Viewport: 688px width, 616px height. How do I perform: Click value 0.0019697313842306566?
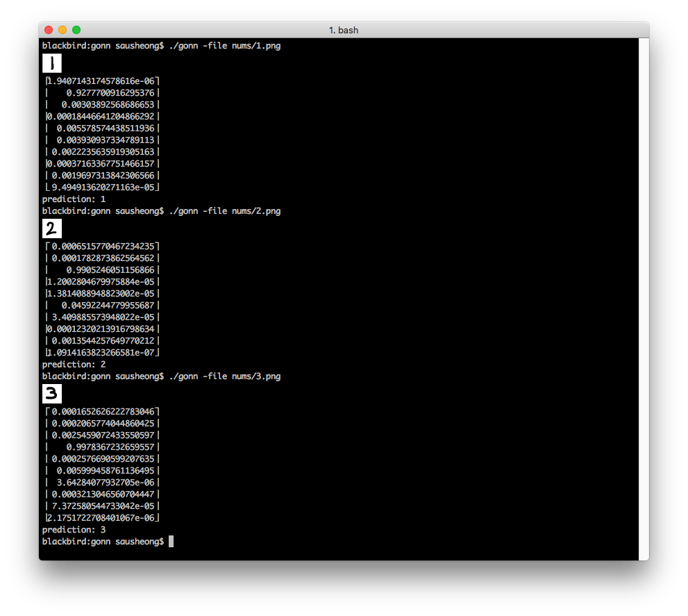tap(103, 176)
